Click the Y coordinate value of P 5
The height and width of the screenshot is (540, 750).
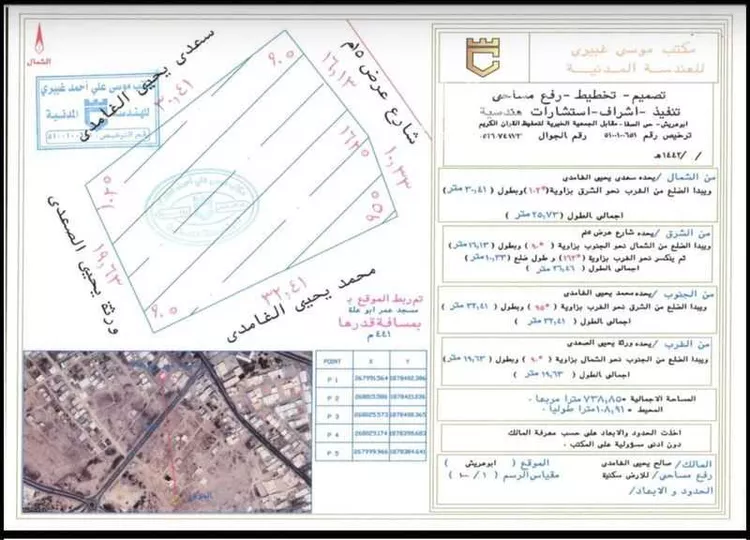(408, 452)
